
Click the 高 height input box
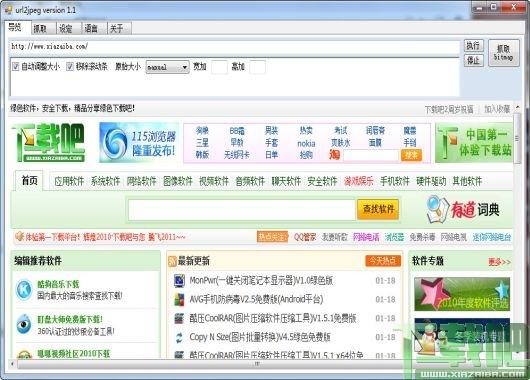click(x=258, y=67)
